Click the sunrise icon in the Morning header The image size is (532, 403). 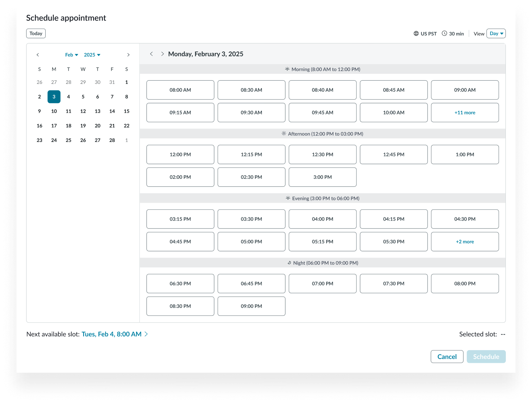click(x=287, y=69)
